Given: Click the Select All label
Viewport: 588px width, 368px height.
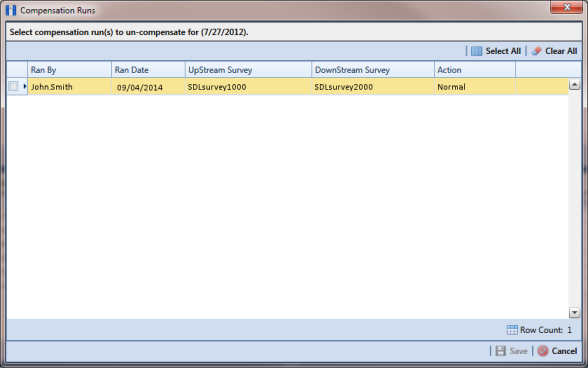Looking at the screenshot, I should click(503, 51).
